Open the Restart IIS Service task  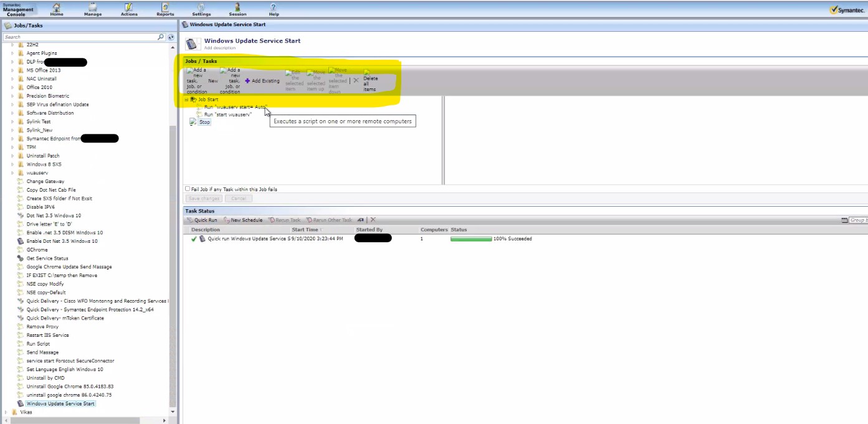pyautogui.click(x=47, y=335)
